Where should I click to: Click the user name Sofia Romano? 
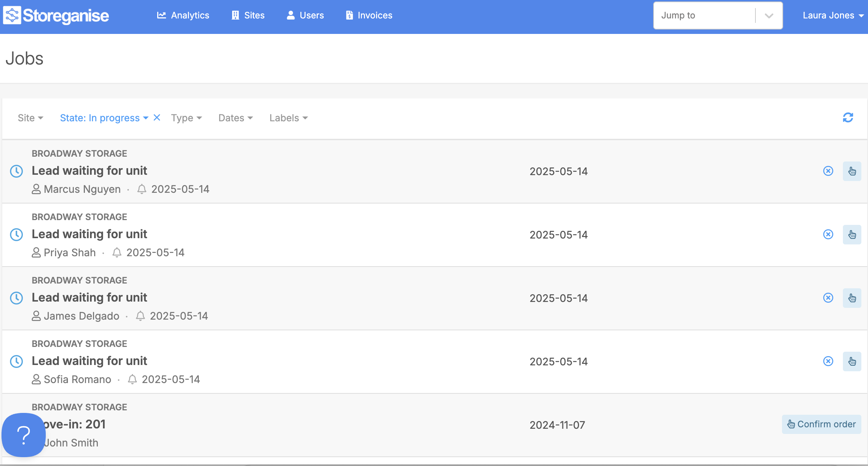tap(77, 379)
